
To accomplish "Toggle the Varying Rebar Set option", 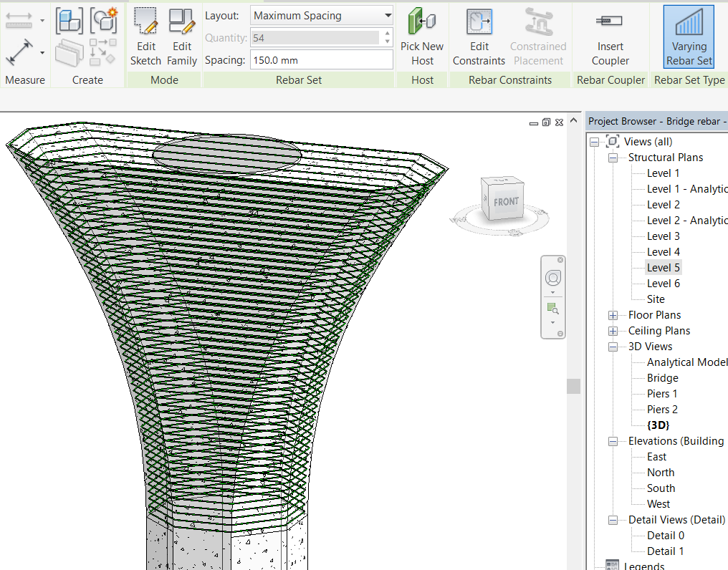I will [688, 36].
